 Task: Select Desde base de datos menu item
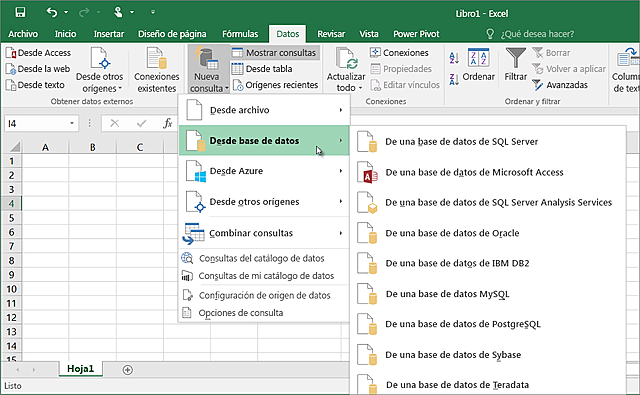tap(264, 140)
